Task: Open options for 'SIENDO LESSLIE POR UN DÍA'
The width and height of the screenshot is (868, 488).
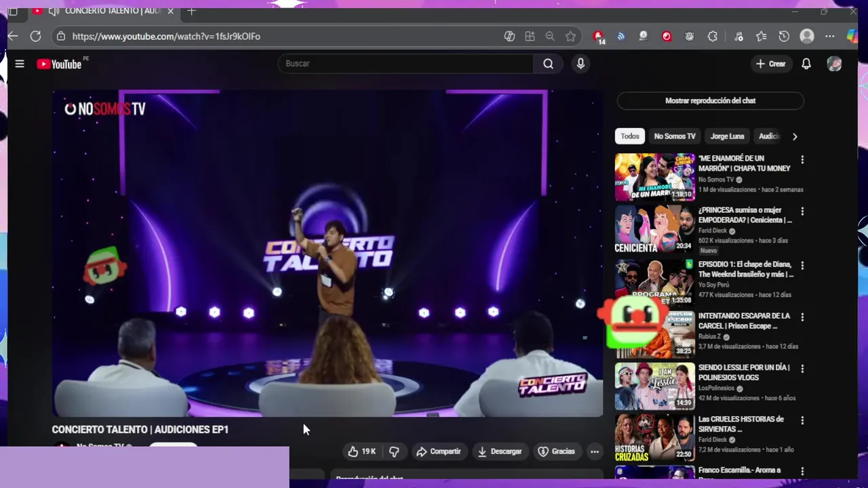Action: (802, 369)
